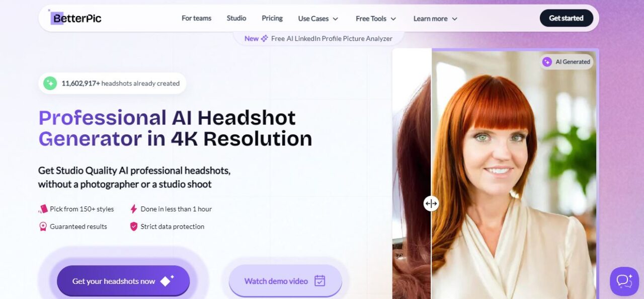The image size is (644, 299).
Task: Click the pink styles swatch icon
Action: point(43,209)
